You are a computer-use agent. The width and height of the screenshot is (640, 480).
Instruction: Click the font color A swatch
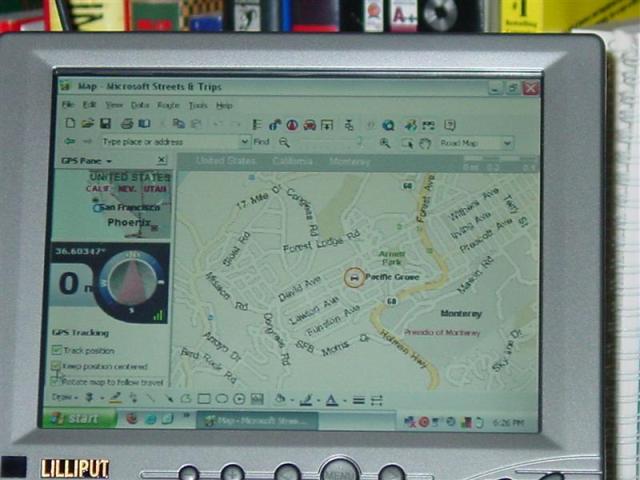(332, 400)
